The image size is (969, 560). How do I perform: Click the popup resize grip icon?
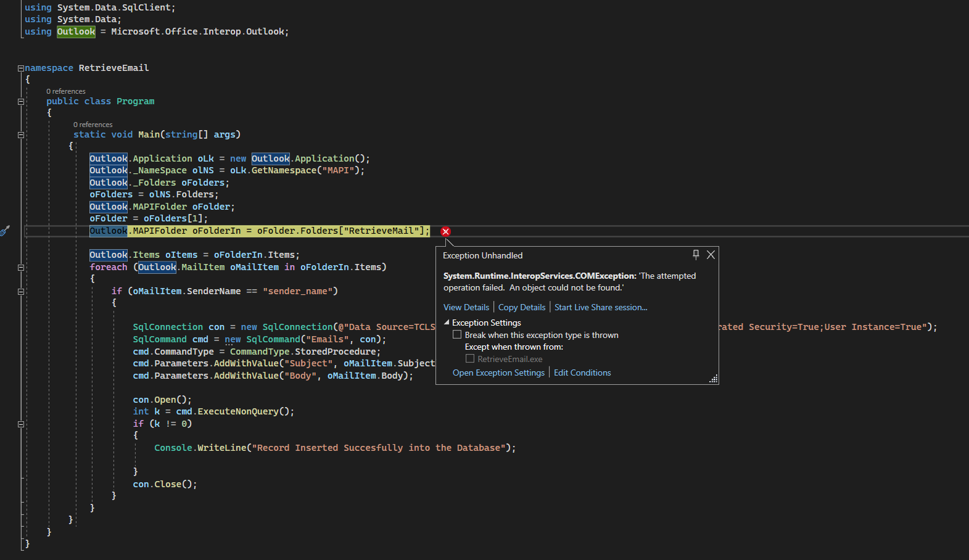[x=714, y=379]
